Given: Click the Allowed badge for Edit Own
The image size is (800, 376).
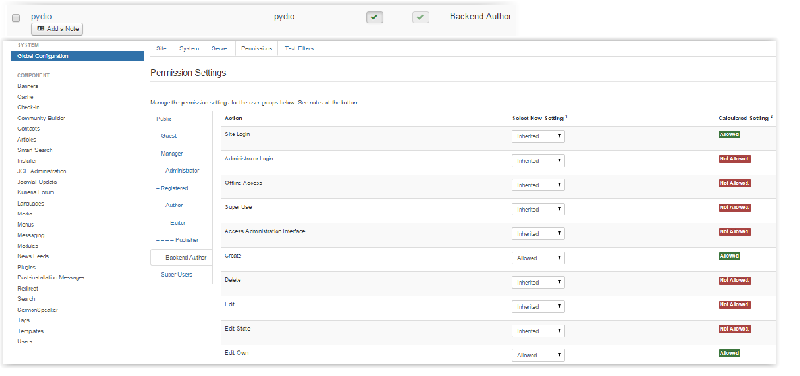Looking at the screenshot, I should 729,353.
